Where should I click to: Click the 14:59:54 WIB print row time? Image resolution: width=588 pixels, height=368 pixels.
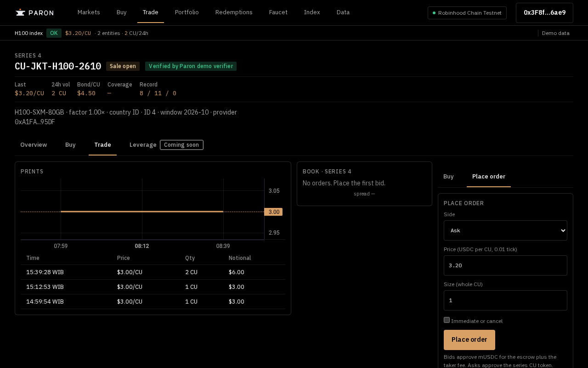[45, 302]
